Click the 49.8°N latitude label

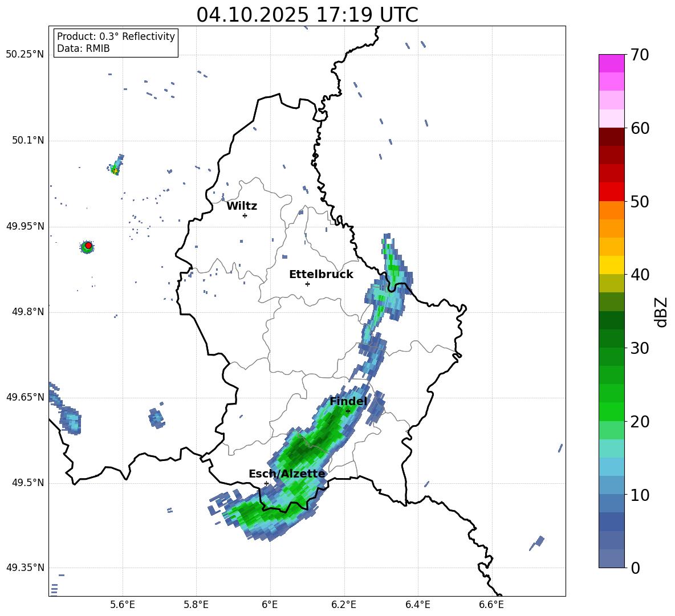(x=27, y=312)
